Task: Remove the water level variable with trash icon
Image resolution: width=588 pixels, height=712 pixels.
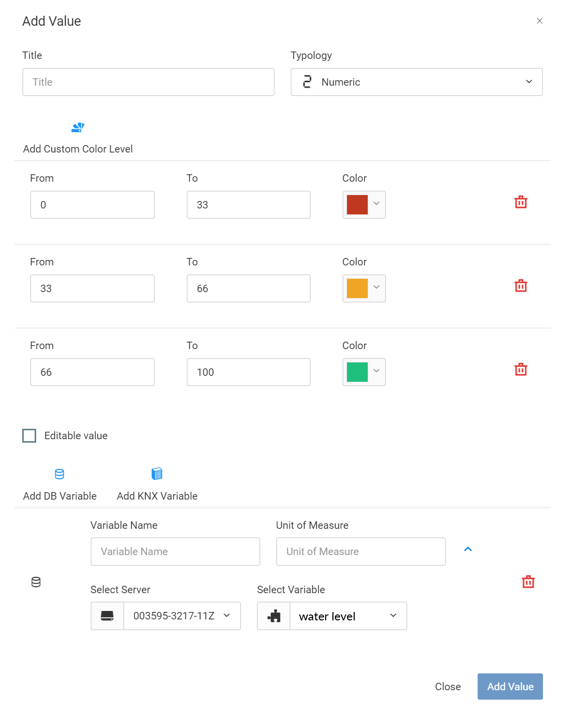Action: (x=528, y=582)
